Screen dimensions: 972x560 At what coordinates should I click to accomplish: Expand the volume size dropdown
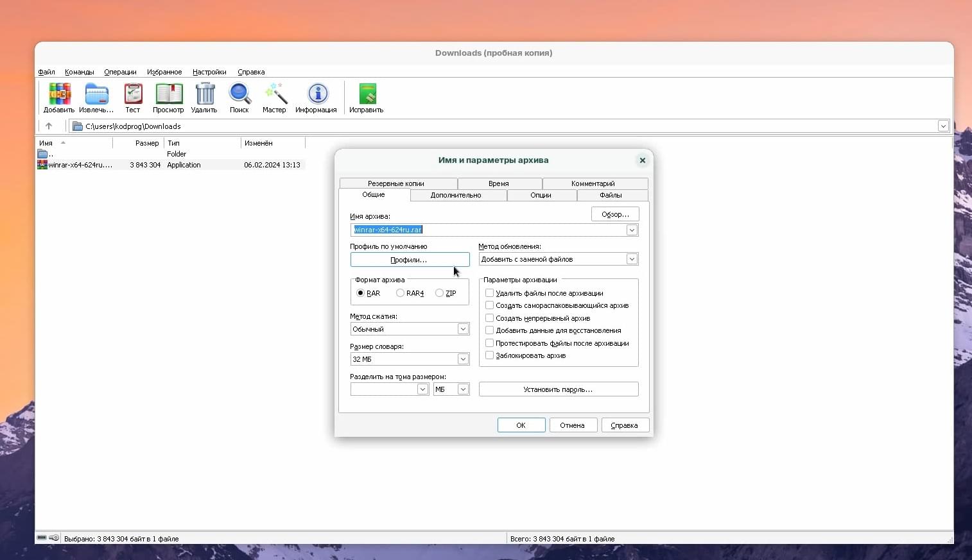[422, 389]
